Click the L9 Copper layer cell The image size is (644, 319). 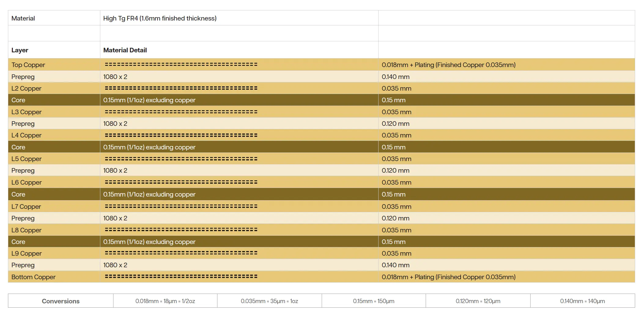(x=26, y=253)
